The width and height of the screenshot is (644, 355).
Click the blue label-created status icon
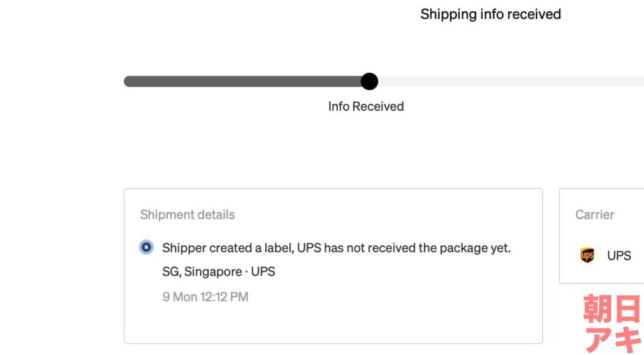pos(146,247)
